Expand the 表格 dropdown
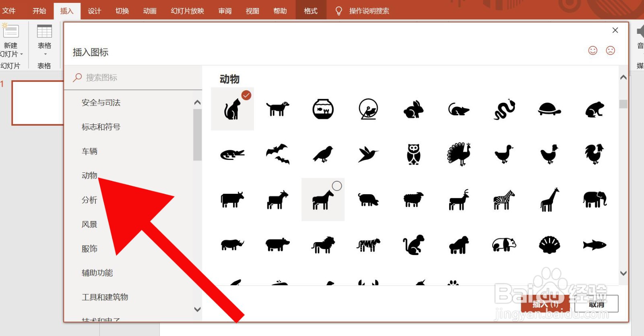This screenshot has width=644, height=336. point(45,54)
